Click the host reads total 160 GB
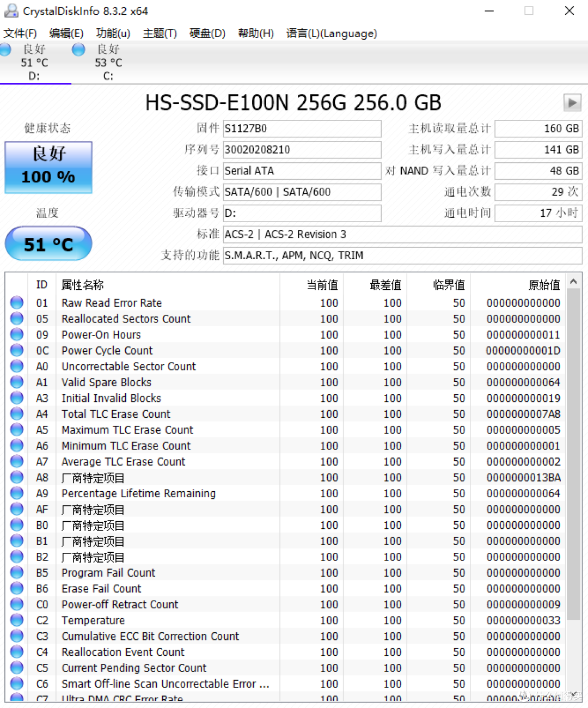The height and width of the screenshot is (708, 588). pos(538,129)
